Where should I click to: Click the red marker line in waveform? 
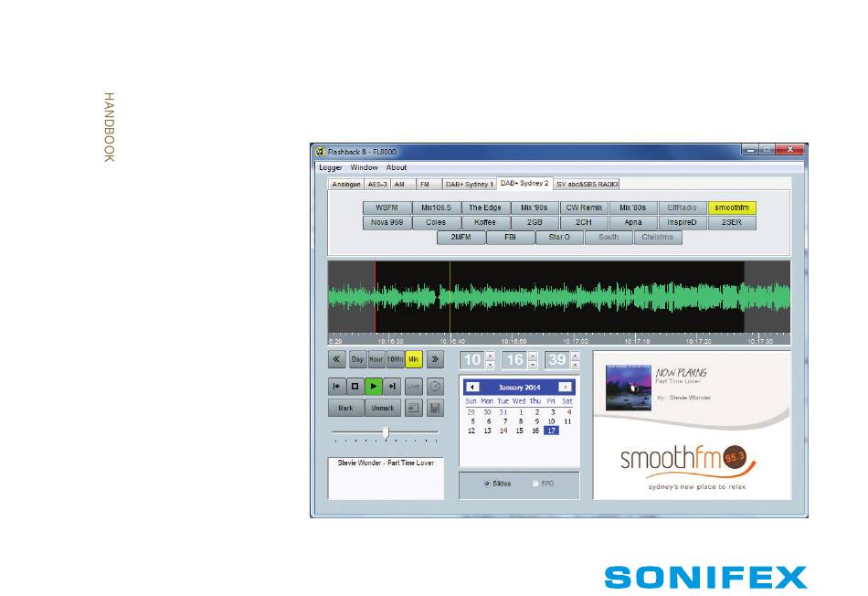point(376,297)
